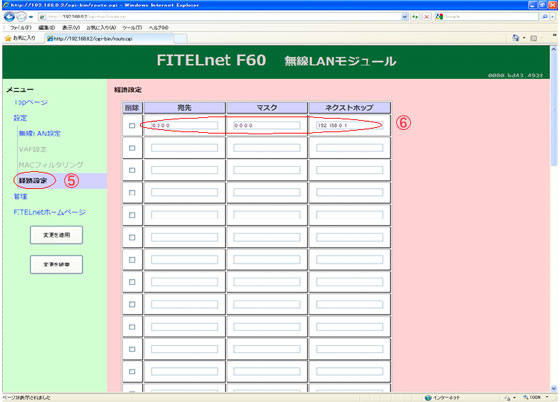Click the マスク column header
Image resolution: width=560 pixels, height=402 pixels.
(267, 107)
